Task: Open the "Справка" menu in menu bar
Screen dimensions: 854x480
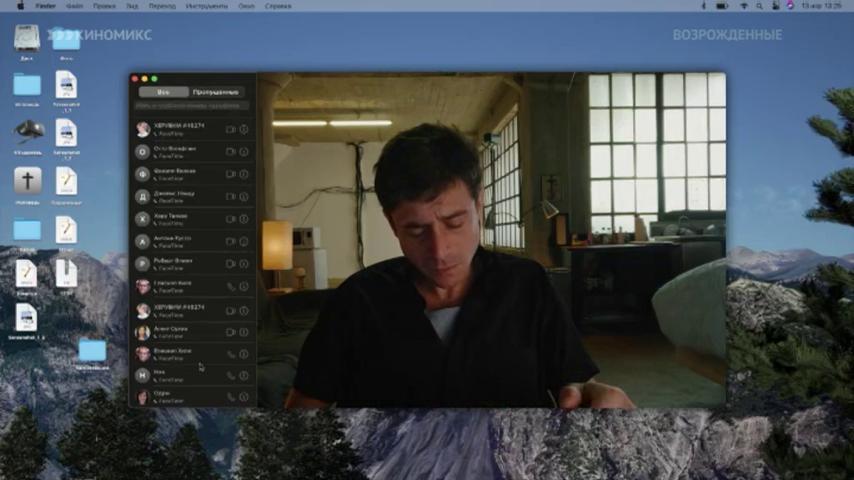Action: point(278,6)
